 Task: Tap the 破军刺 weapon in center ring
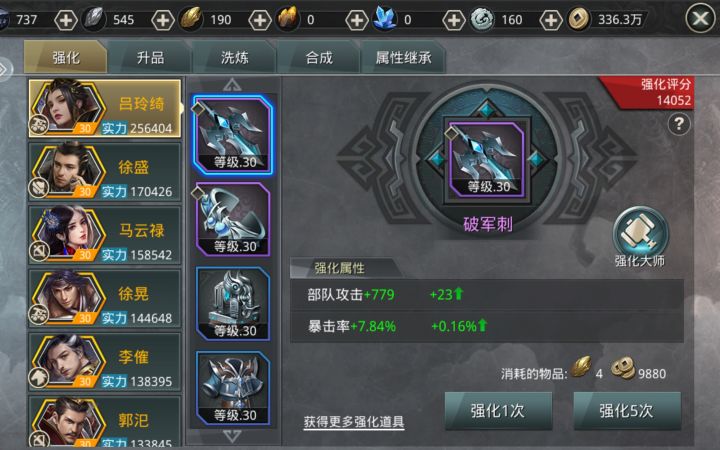(487, 159)
